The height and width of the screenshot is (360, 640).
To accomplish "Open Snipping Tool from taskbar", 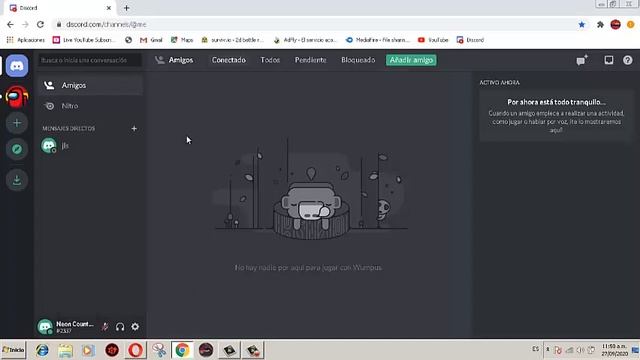I will pos(159,350).
